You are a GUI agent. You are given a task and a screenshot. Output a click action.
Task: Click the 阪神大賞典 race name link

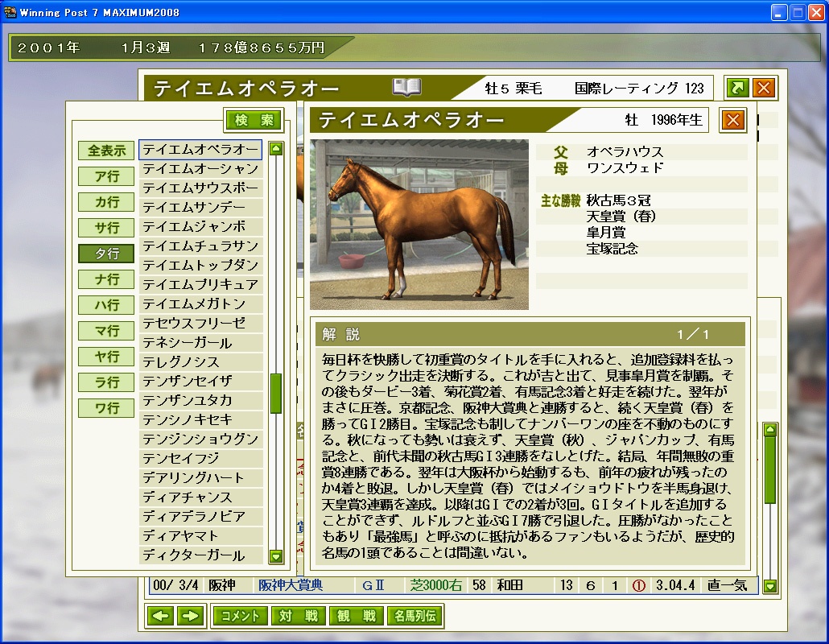pos(291,585)
